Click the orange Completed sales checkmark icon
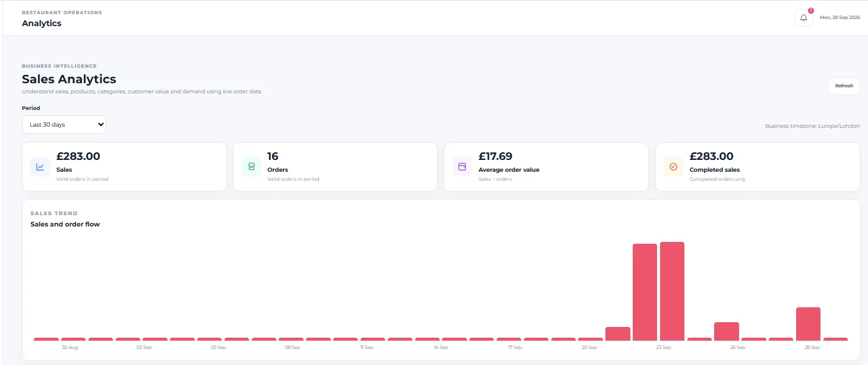Viewport: 868px width, 365px height. pos(673,167)
